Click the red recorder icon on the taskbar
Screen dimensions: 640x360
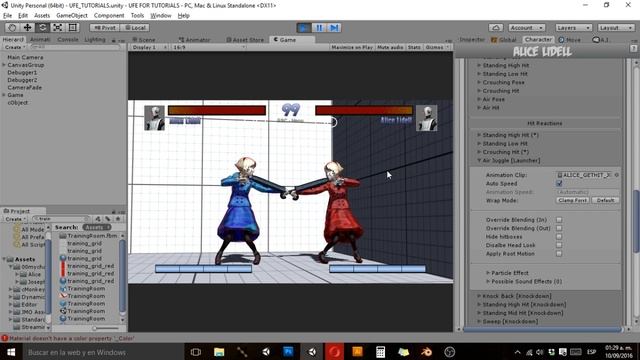coord(334,352)
